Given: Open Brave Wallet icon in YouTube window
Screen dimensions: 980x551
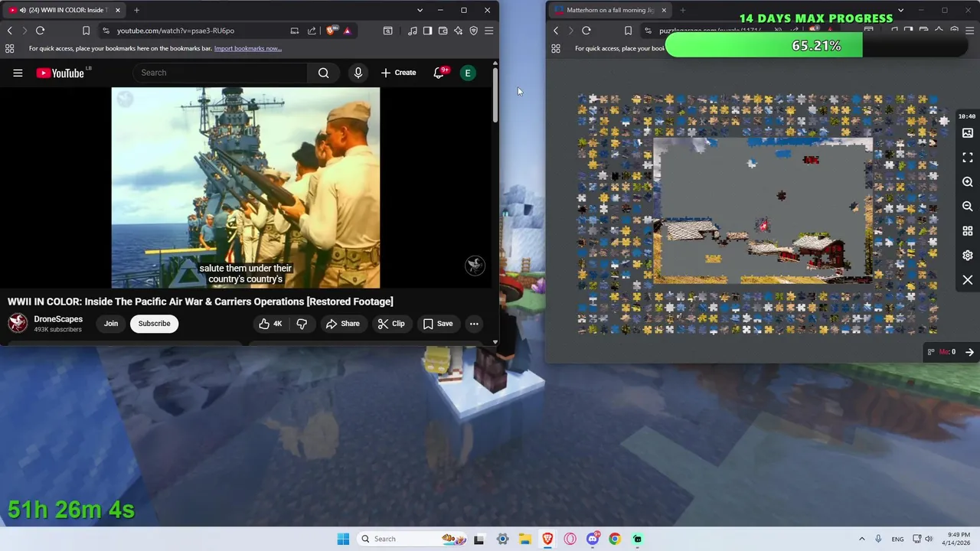Looking at the screenshot, I should 443,31.
